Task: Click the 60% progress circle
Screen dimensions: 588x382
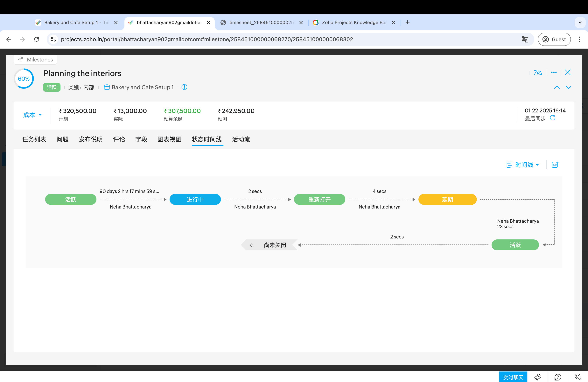Action: (x=24, y=79)
